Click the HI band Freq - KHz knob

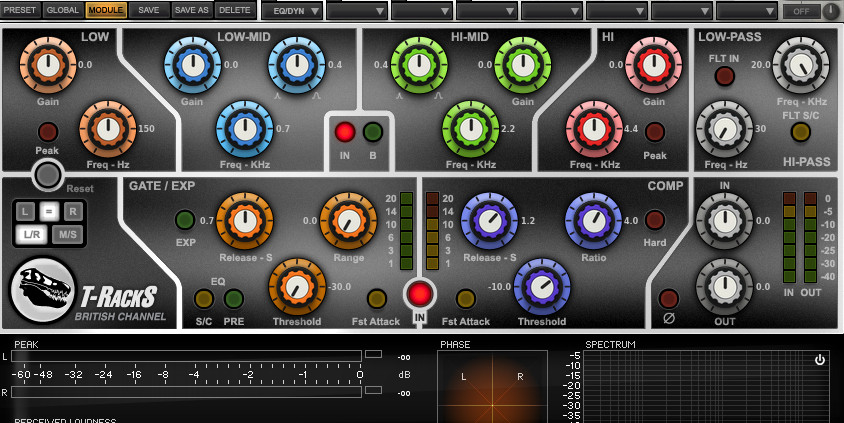595,129
